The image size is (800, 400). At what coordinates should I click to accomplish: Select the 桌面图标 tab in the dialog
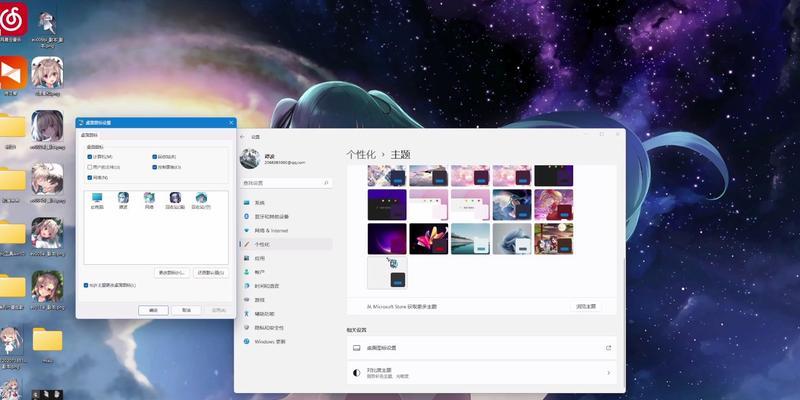click(x=89, y=135)
